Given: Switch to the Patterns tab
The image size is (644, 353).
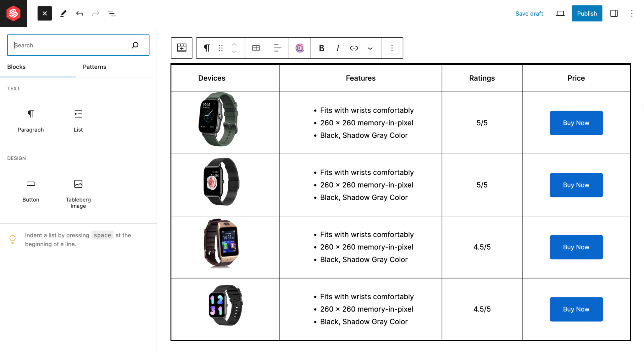Looking at the screenshot, I should (x=94, y=67).
